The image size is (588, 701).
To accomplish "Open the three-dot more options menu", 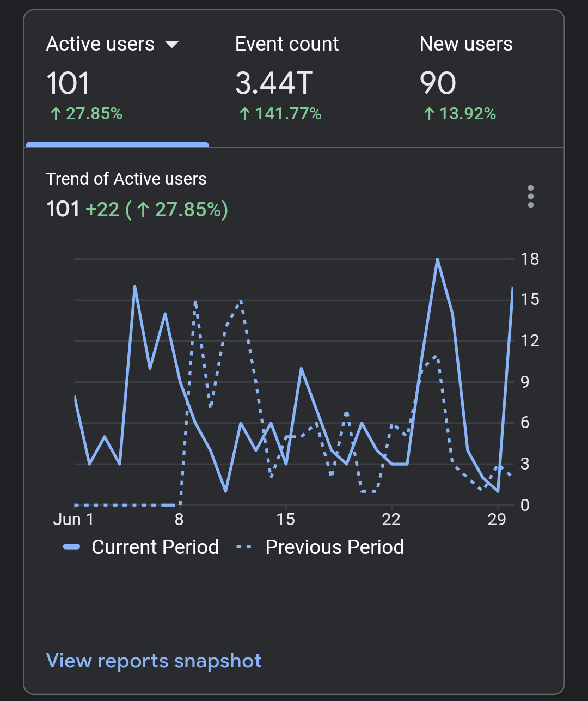I will pos(530,196).
